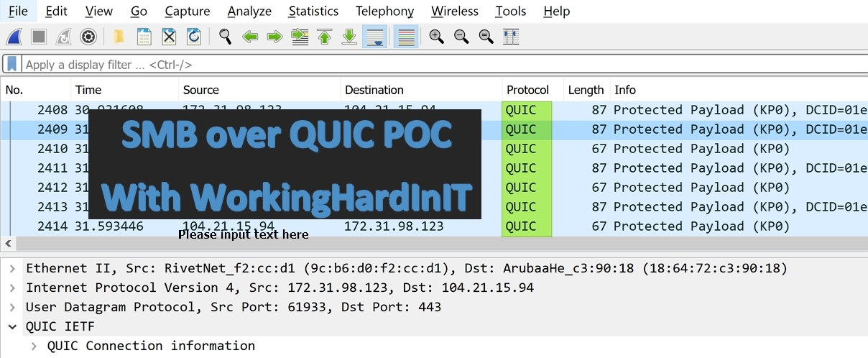This screenshot has width=868, height=358.
Task: Click length 87 of packet 2413
Action: click(599, 207)
